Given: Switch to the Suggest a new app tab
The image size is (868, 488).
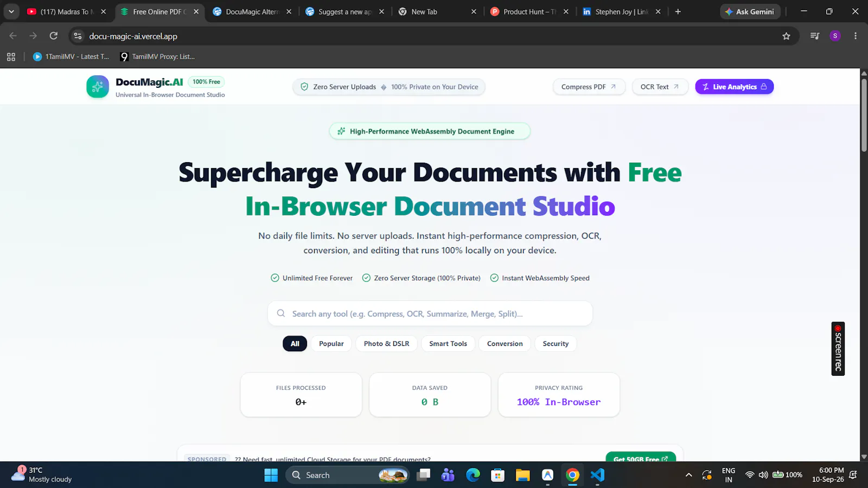Looking at the screenshot, I should click(x=344, y=11).
